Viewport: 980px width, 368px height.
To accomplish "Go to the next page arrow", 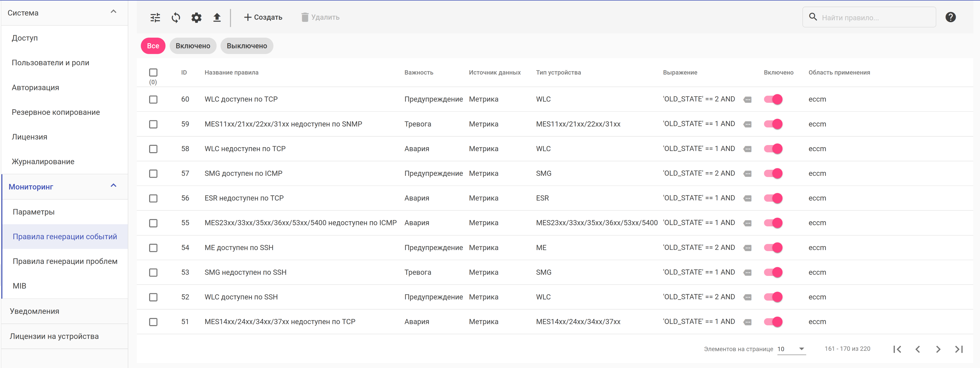I will click(x=938, y=349).
